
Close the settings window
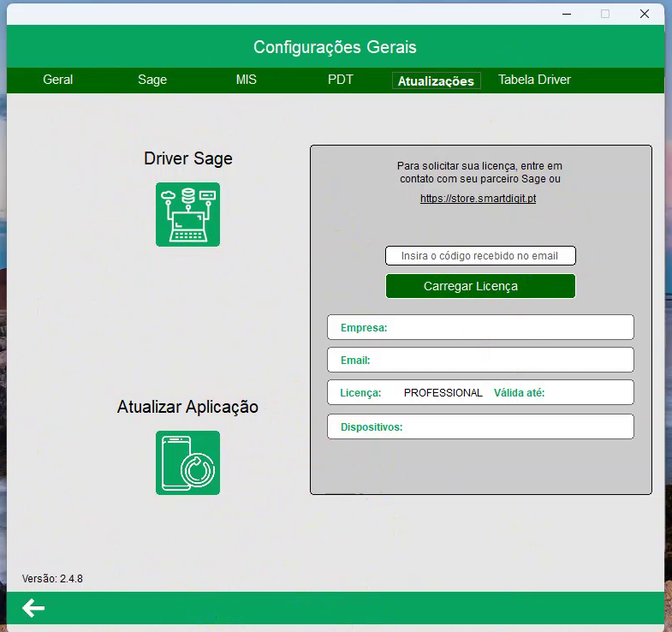coord(645,15)
